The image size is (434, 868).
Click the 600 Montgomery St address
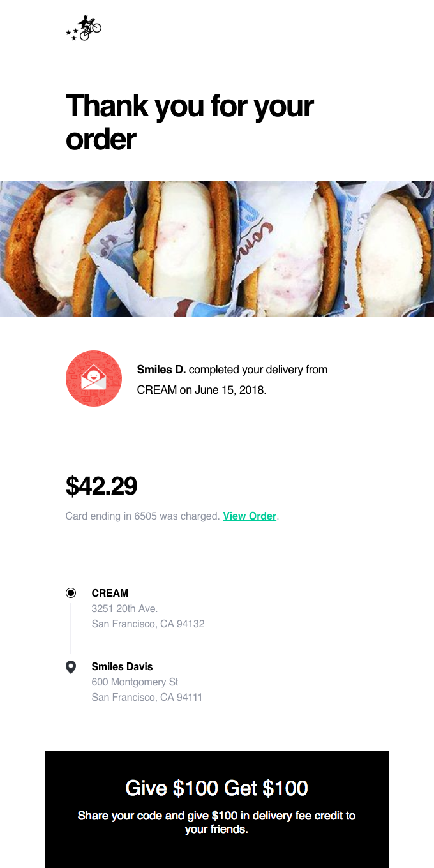(135, 682)
